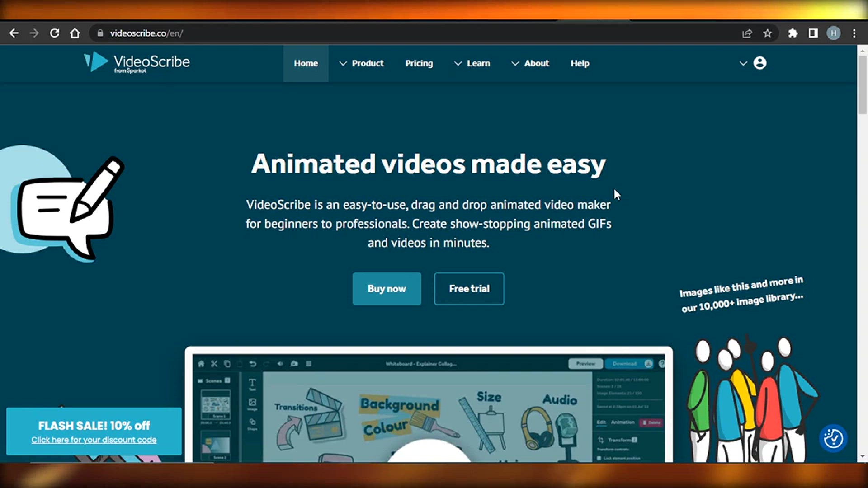Click the Undo icon in the editor toolbar
This screenshot has width=868, height=488.
click(253, 364)
